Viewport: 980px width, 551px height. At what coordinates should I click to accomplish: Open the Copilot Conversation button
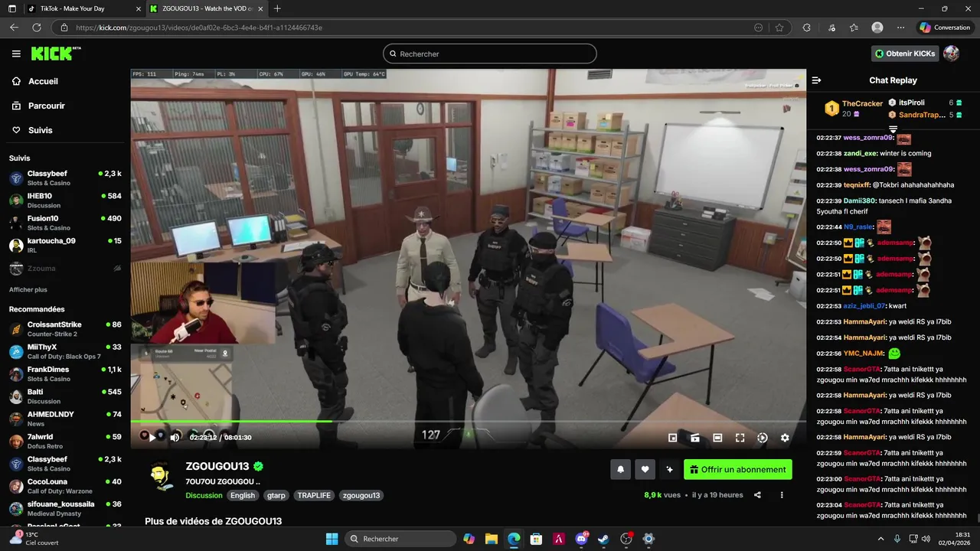tap(945, 28)
